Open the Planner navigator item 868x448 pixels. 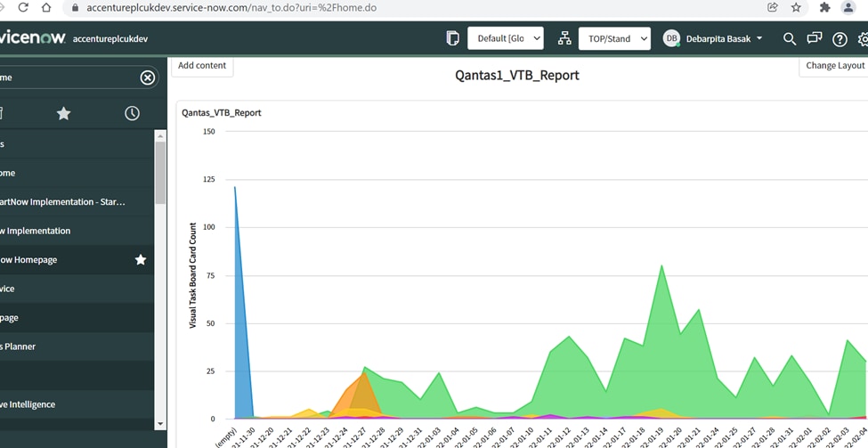[77, 346]
